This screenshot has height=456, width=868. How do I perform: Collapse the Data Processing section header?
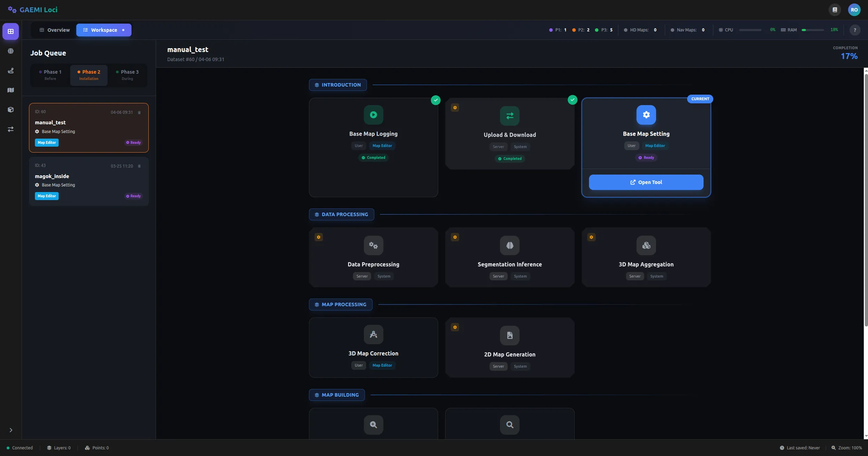tap(341, 214)
